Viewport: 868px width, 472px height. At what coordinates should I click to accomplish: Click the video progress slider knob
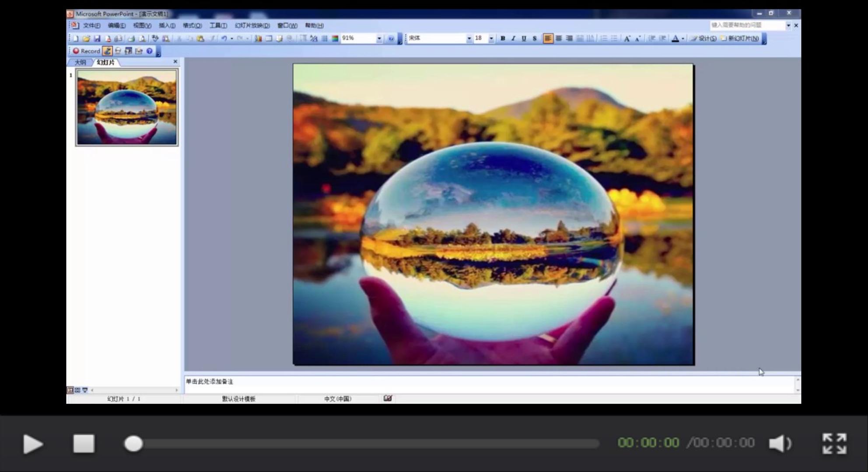pyautogui.click(x=133, y=444)
